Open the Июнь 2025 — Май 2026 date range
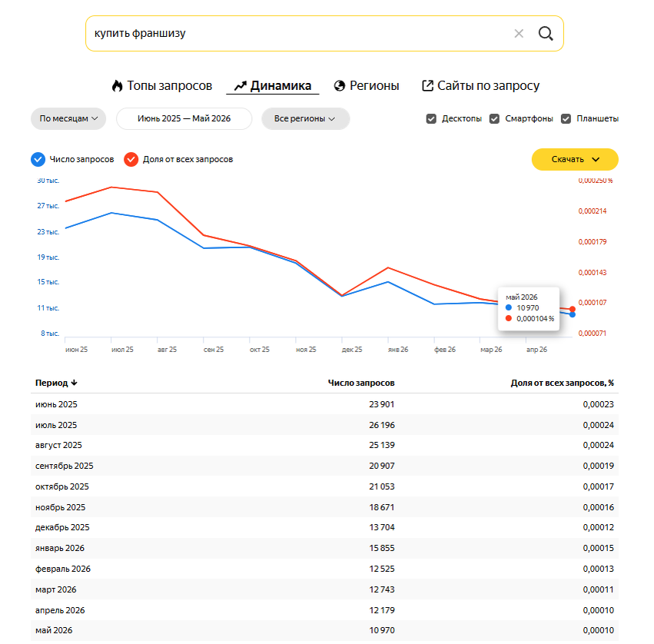 tap(184, 119)
